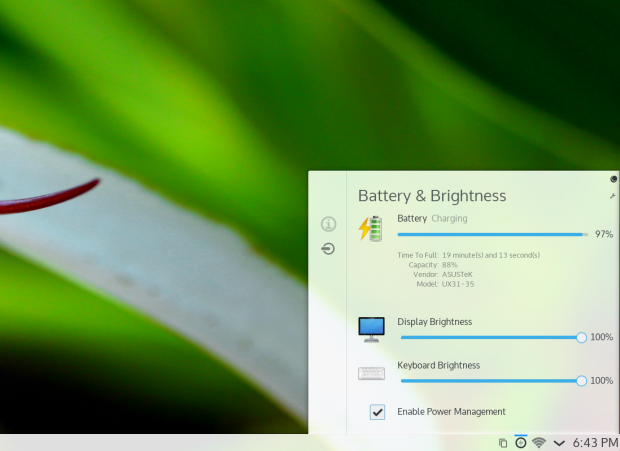Click the keyboard icon beside Keyboard Brightness
The height and width of the screenshot is (451, 620).
(x=371, y=373)
